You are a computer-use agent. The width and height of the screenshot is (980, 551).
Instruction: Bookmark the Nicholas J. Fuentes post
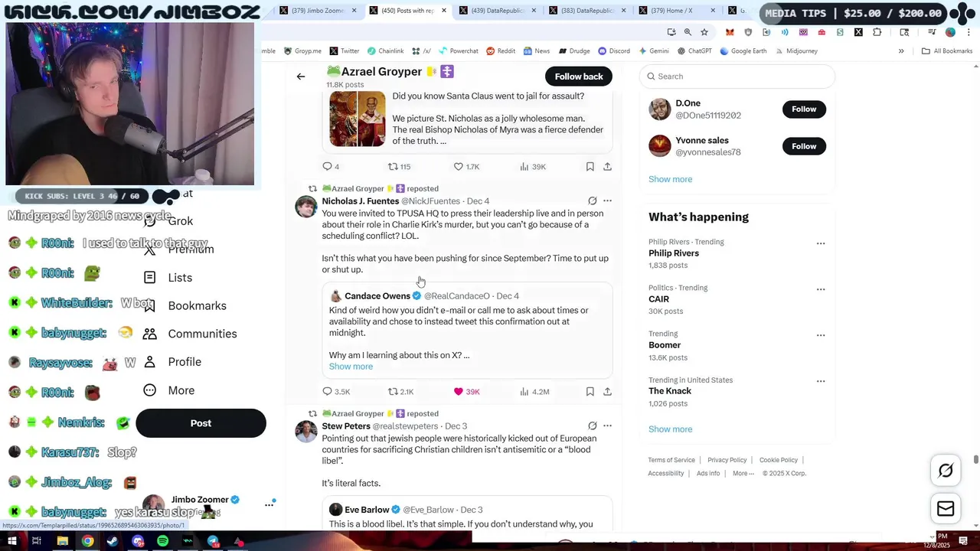click(590, 392)
